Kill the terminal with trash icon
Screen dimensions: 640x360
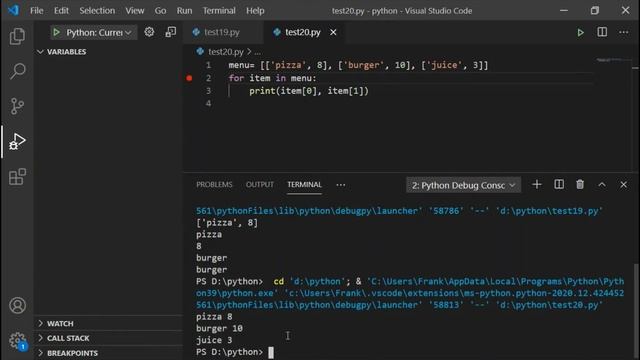coord(580,184)
